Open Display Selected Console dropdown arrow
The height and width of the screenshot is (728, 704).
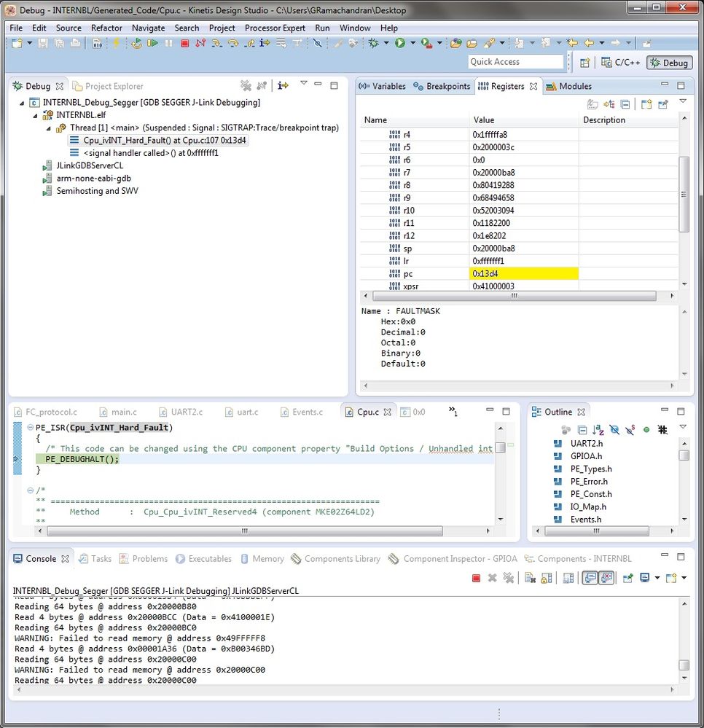click(x=657, y=578)
